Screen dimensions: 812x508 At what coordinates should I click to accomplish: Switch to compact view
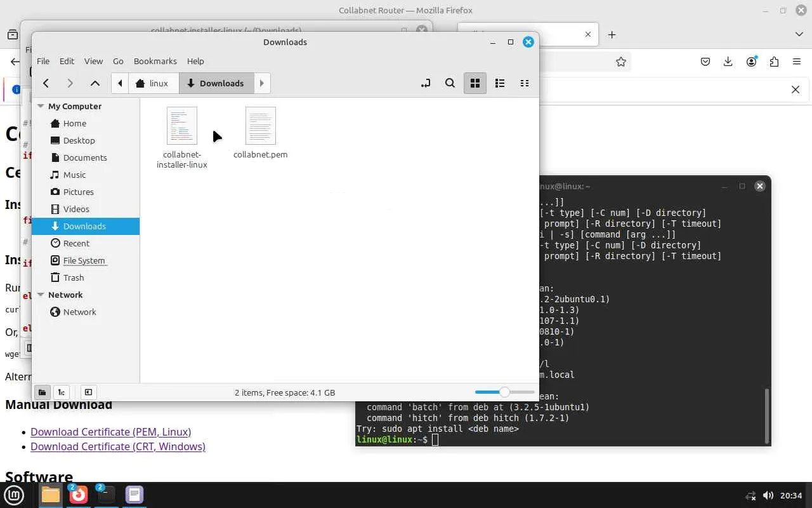[525, 83]
